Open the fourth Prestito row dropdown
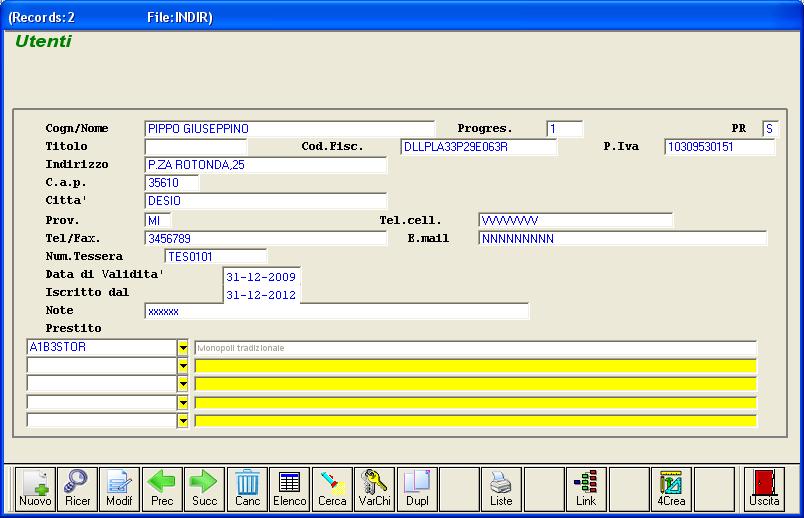The width and height of the screenshot is (804, 518). tap(183, 403)
